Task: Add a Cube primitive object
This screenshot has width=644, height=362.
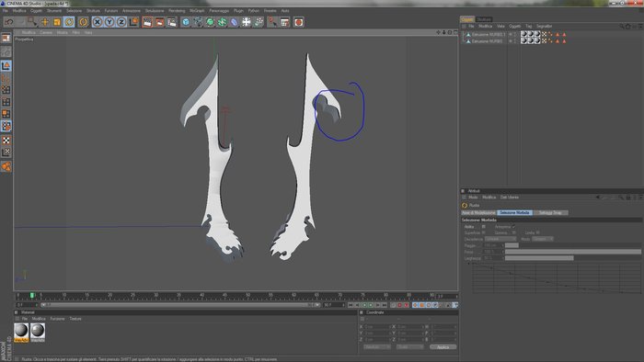Action: click(186, 22)
